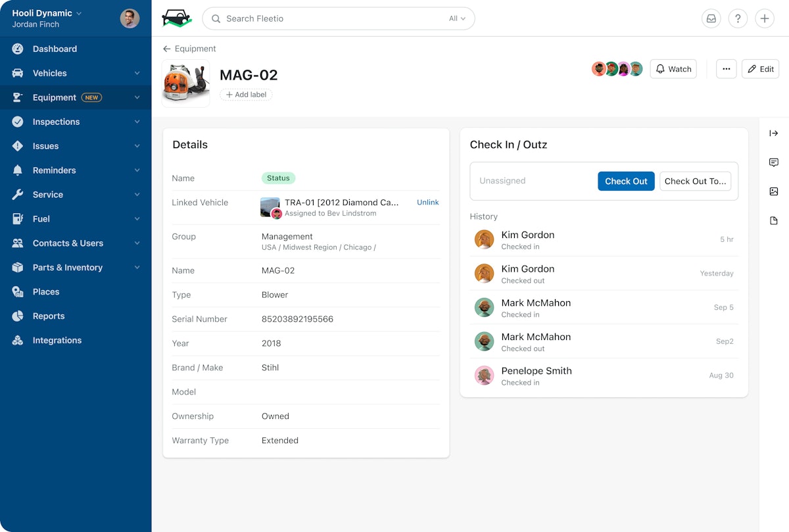Open Reports from the sidebar
The height and width of the screenshot is (532, 789).
49,316
